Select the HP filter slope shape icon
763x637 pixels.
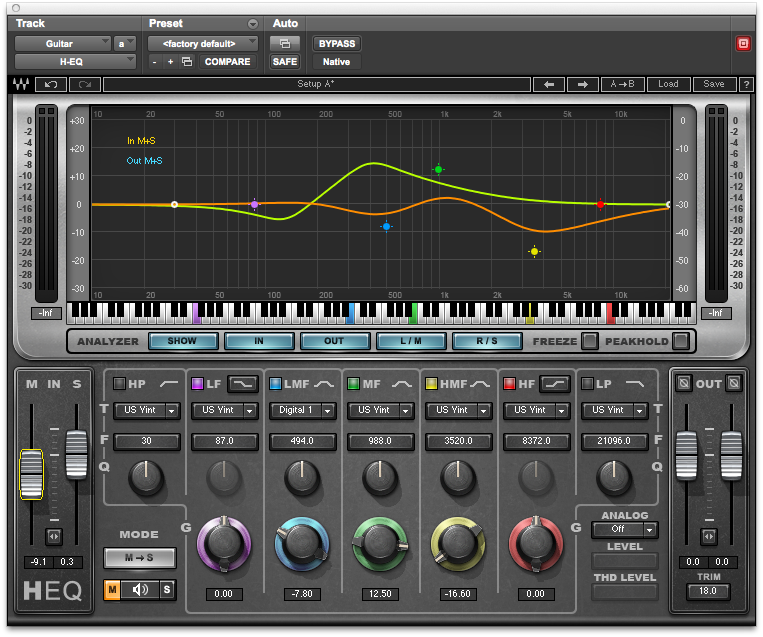tap(169, 384)
